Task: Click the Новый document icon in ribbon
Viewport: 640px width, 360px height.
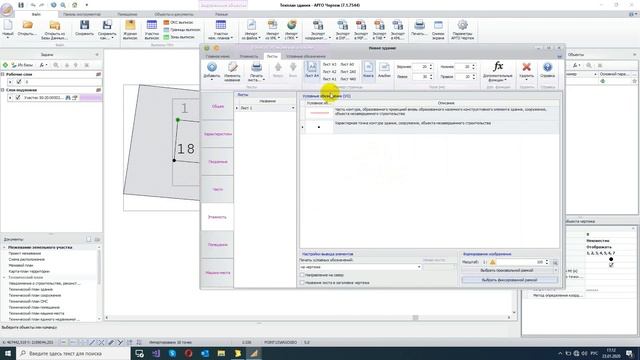Action: click(8, 25)
